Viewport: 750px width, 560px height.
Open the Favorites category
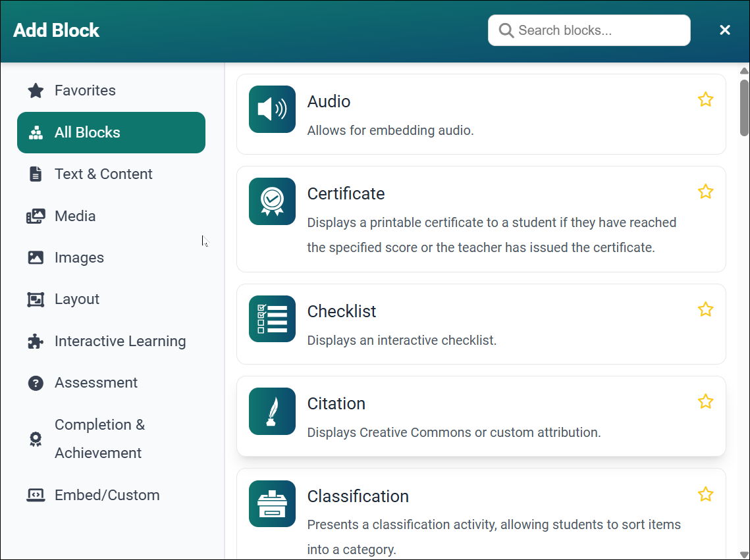pyautogui.click(x=111, y=90)
